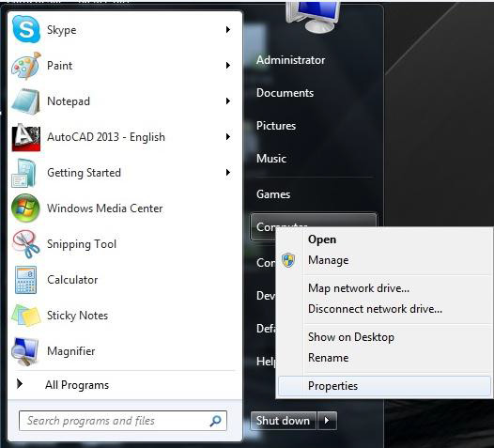Start AutoCAD 2013 from its icon
Viewport: 494px width, 448px height.
26,137
